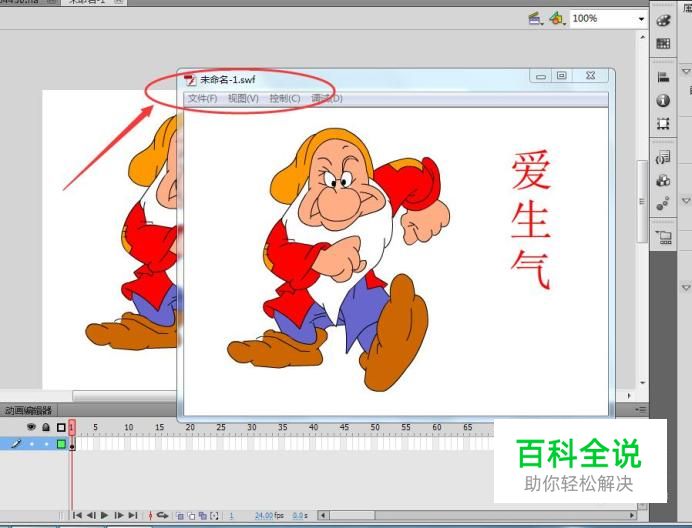This screenshot has height=528, width=692.
Task: Click the 未命名-1.swf window title
Action: click(x=228, y=80)
